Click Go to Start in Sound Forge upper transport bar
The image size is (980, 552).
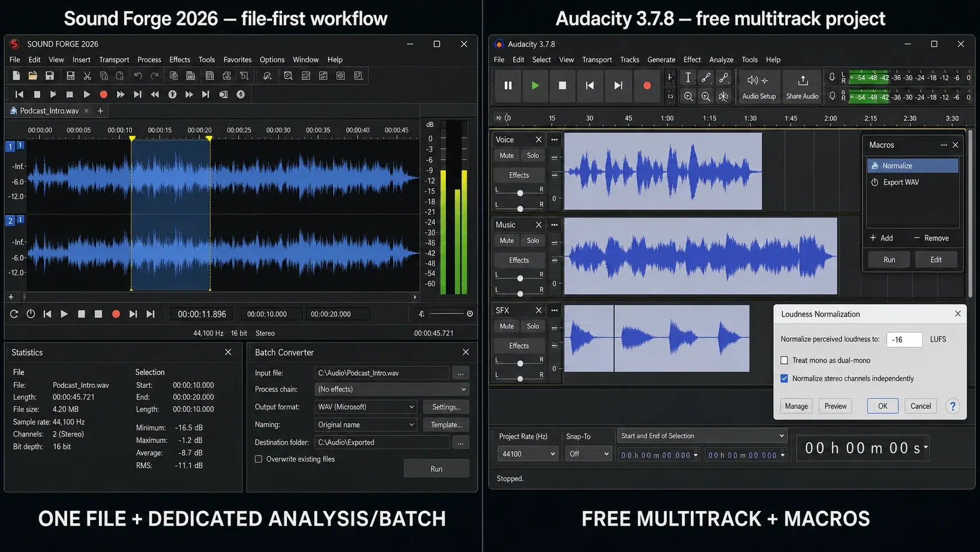coord(19,94)
